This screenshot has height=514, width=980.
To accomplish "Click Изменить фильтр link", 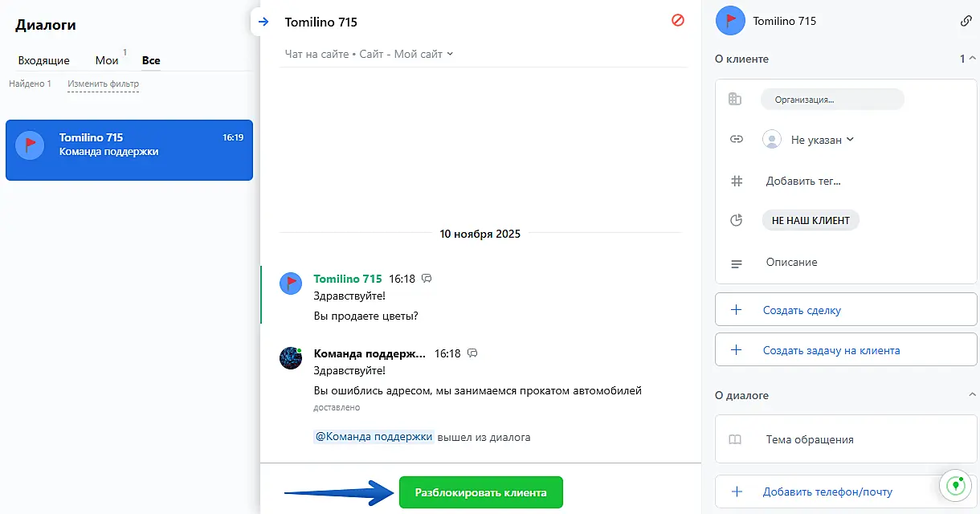I will pos(103,84).
